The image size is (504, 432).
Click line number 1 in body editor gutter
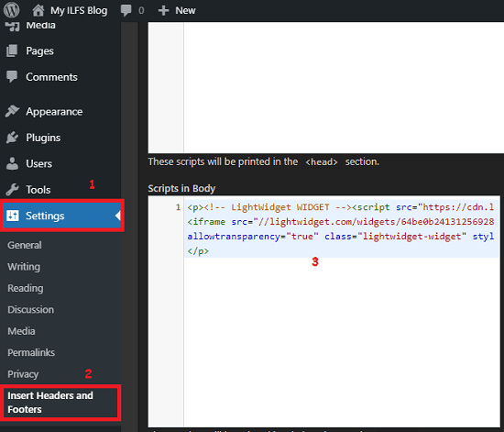[178, 207]
